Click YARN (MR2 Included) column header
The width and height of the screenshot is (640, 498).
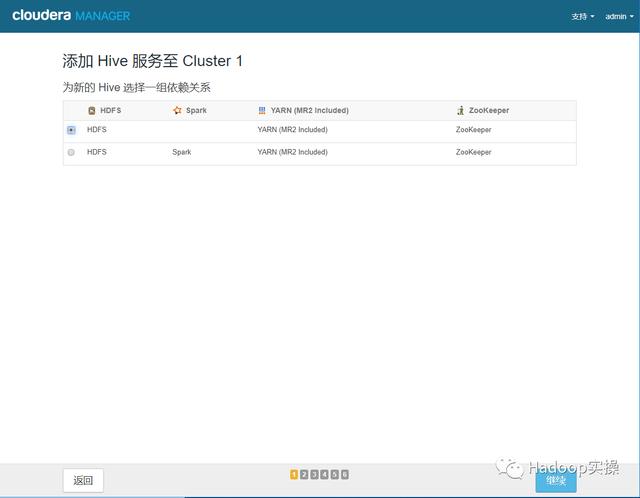click(310, 110)
